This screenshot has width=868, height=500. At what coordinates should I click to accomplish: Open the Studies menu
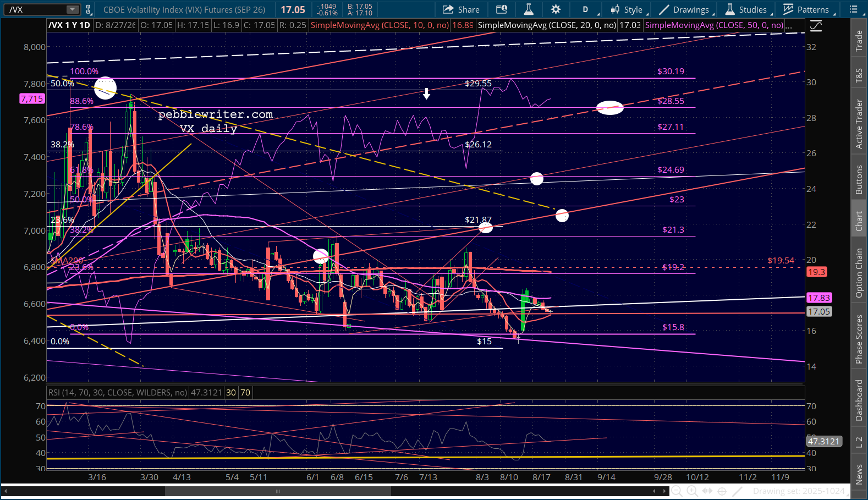[746, 9]
